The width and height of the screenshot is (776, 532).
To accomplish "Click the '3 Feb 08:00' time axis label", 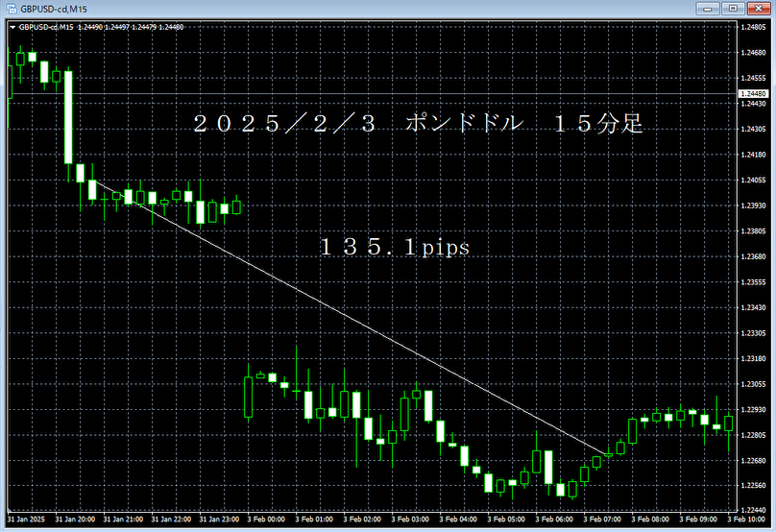I will 650,520.
